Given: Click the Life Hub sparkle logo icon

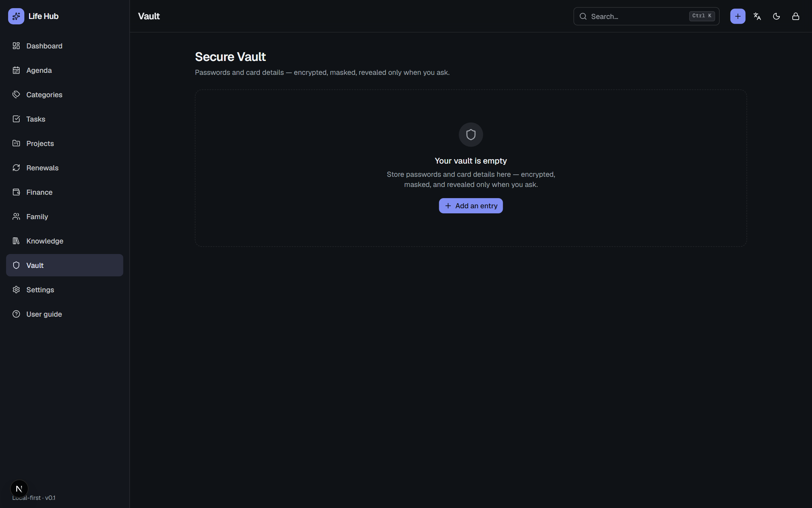Looking at the screenshot, I should 16,16.
